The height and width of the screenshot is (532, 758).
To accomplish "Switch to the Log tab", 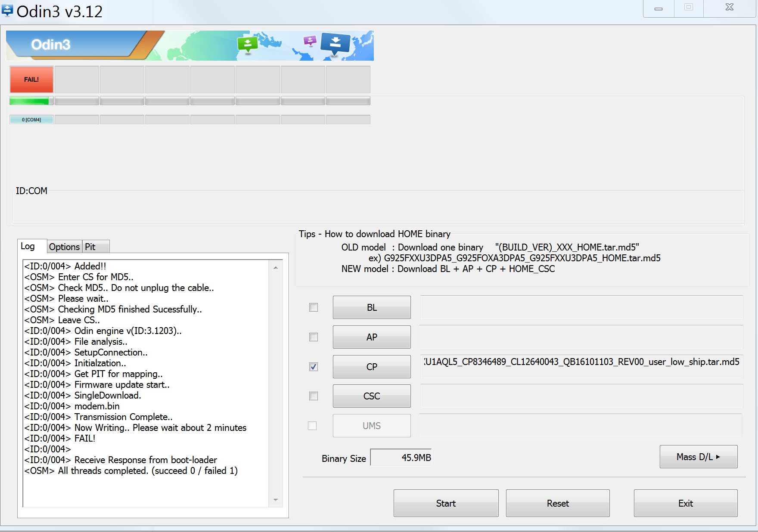I will 32,246.
